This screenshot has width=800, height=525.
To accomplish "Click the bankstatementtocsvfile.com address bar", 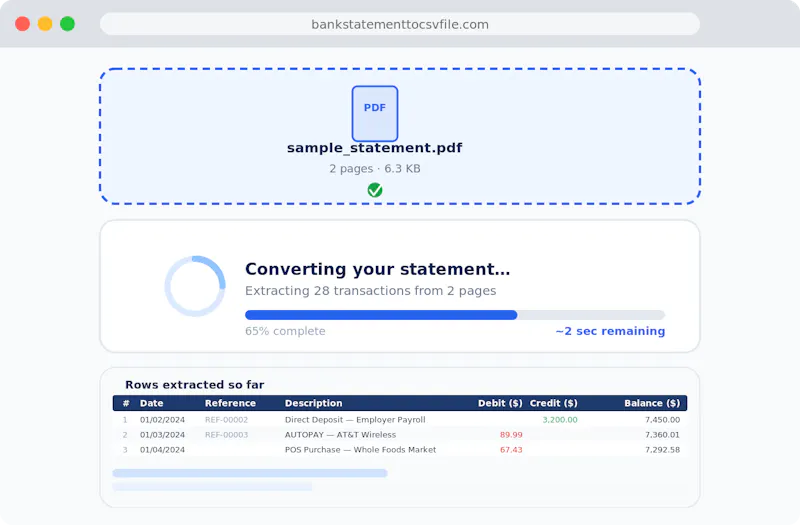I will [400, 24].
